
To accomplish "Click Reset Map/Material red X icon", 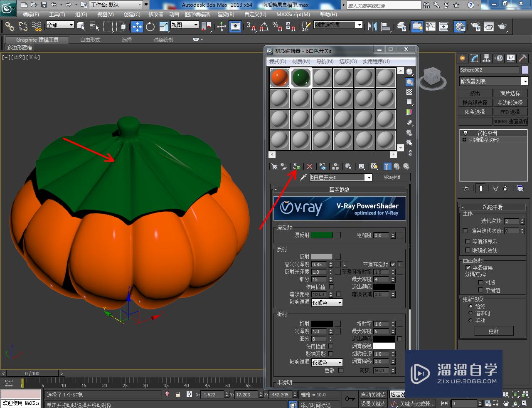I will [x=309, y=166].
